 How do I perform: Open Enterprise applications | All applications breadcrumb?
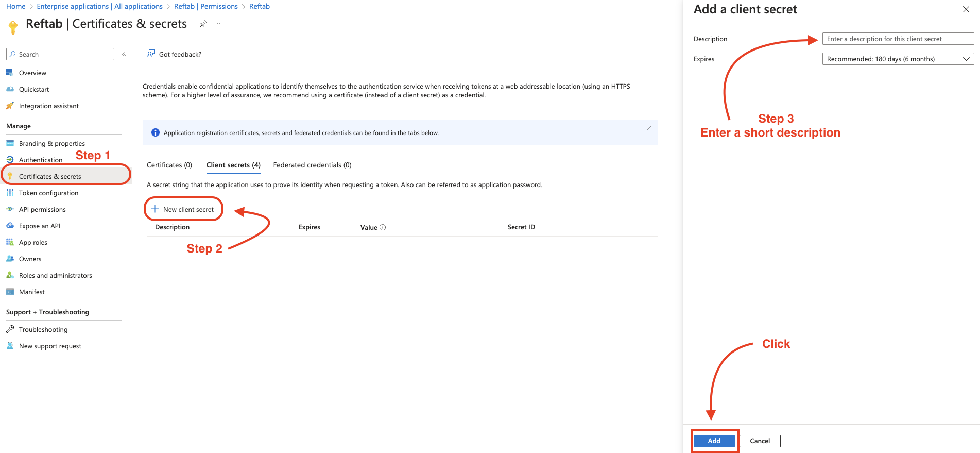point(100,6)
